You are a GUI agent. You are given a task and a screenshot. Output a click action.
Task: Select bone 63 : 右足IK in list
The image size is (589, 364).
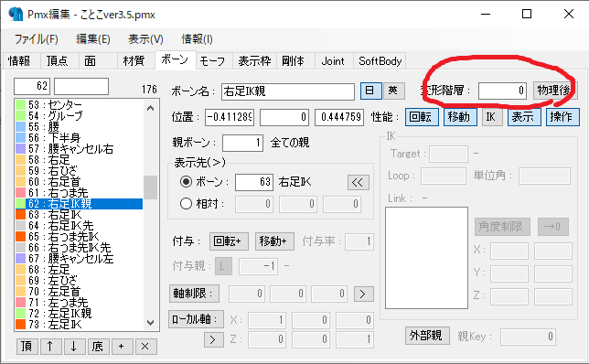[79, 215]
